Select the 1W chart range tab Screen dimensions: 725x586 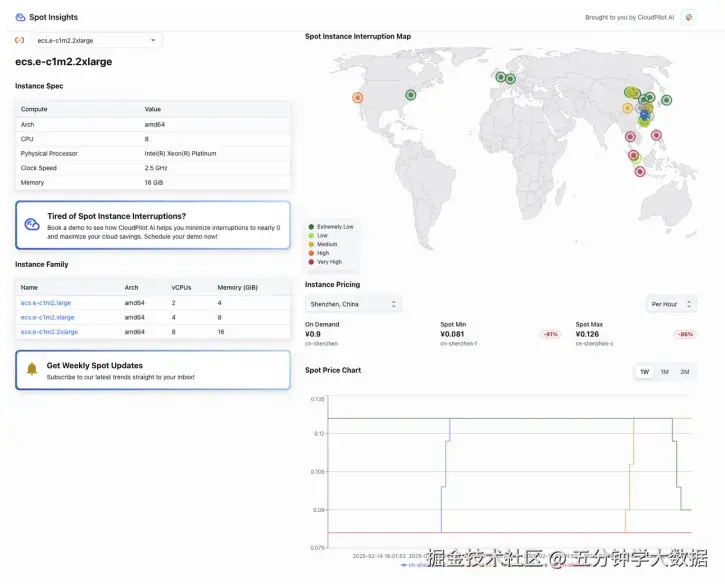click(x=644, y=372)
